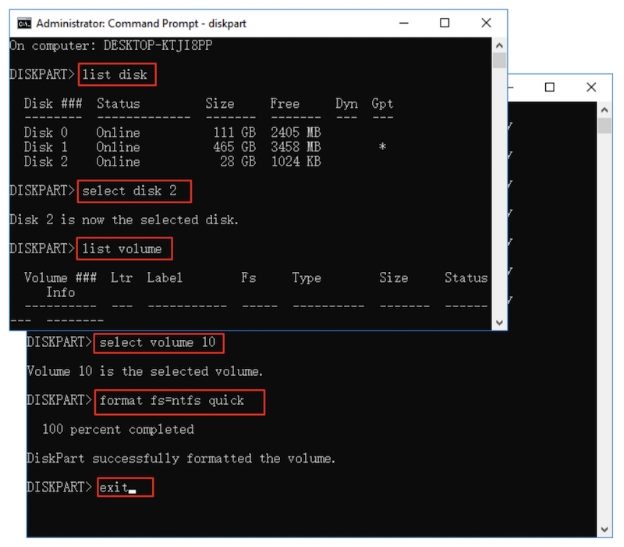
Task: Click the disk table 'Free' column header
Action: tap(285, 103)
